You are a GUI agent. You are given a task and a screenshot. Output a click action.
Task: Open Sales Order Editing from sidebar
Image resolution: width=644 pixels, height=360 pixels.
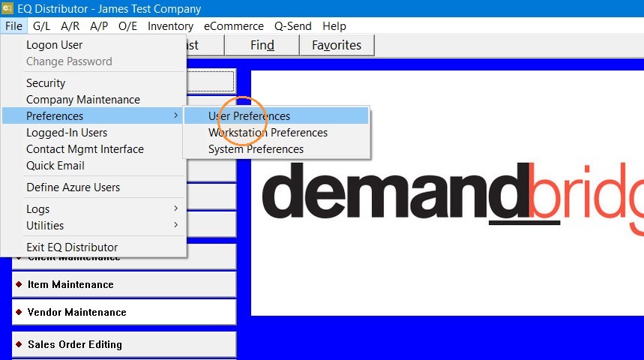click(124, 344)
